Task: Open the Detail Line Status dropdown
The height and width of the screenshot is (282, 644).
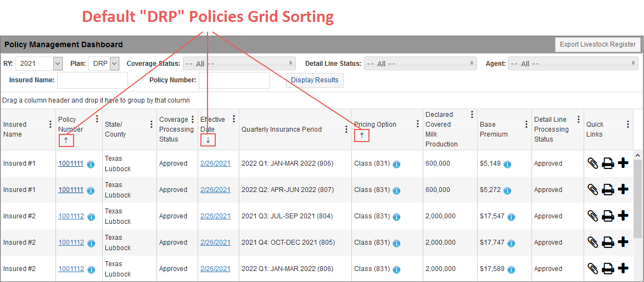Action: pyautogui.click(x=420, y=64)
